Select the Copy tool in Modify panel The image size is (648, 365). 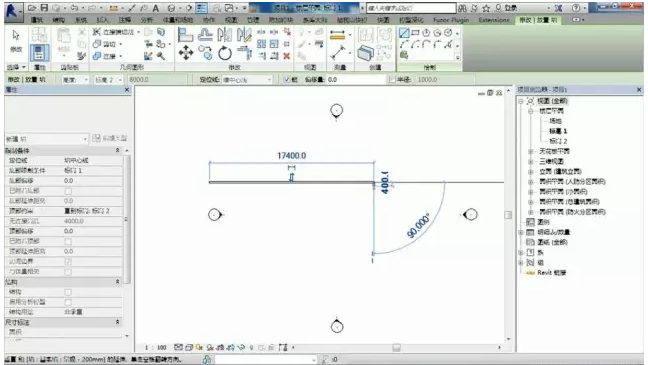tap(205, 53)
